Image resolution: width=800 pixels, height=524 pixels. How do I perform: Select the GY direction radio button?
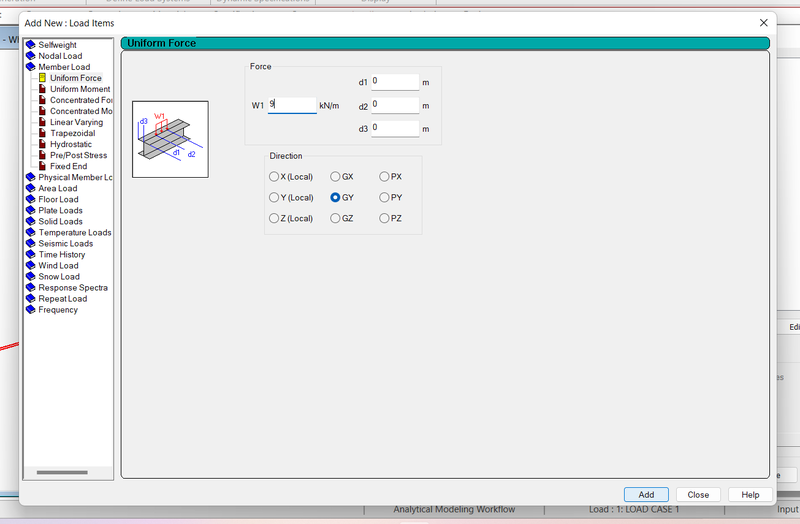pyautogui.click(x=335, y=197)
